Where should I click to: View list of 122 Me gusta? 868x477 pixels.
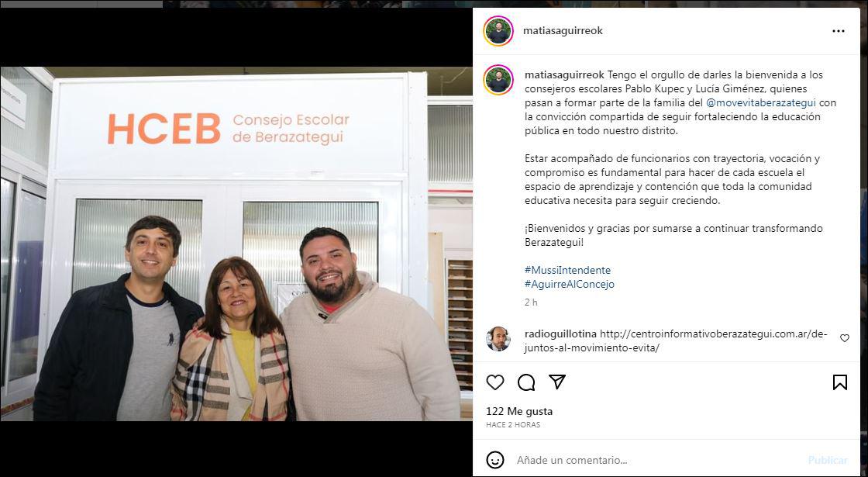tap(519, 412)
